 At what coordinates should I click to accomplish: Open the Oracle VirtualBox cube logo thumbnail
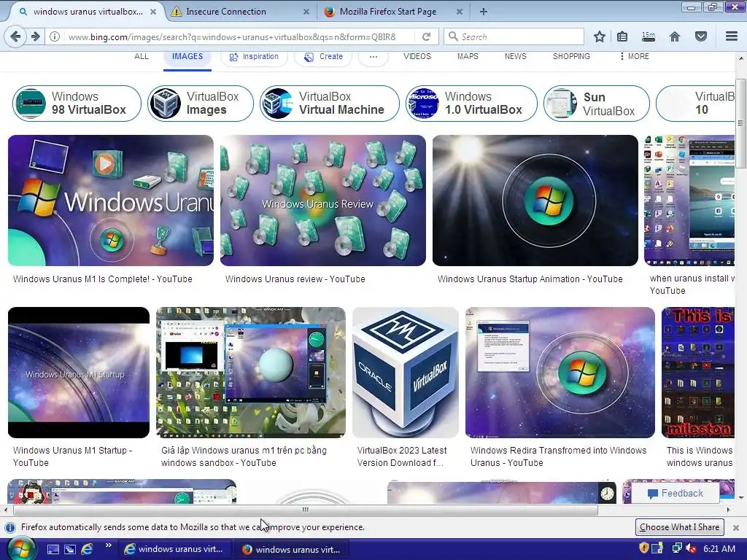tap(406, 373)
